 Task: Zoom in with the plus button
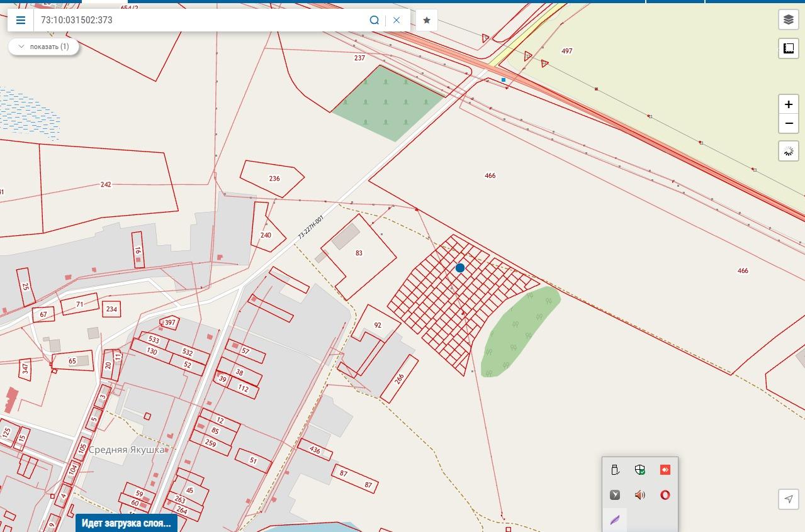[789, 104]
